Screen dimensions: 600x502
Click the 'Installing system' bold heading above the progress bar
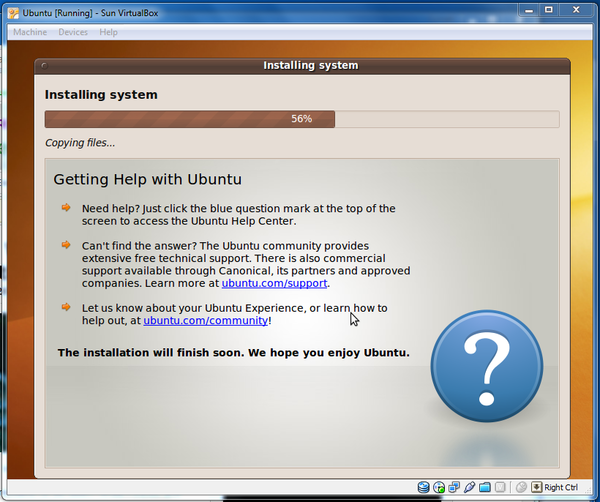101,95
